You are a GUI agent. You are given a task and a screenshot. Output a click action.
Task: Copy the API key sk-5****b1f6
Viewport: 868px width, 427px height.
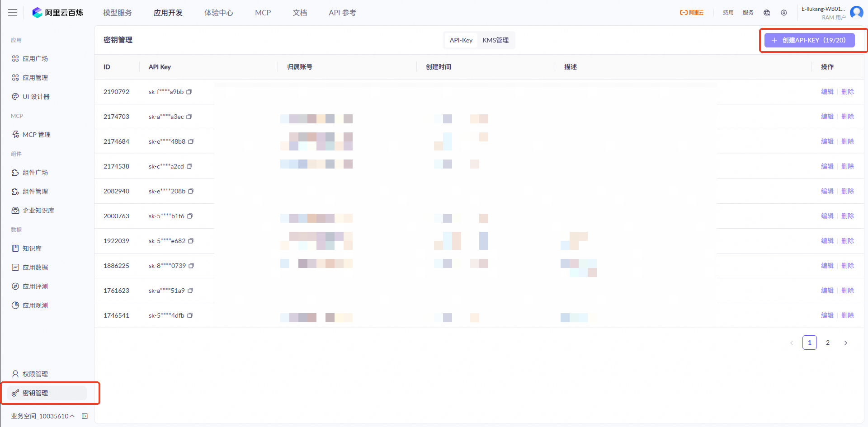(x=190, y=216)
